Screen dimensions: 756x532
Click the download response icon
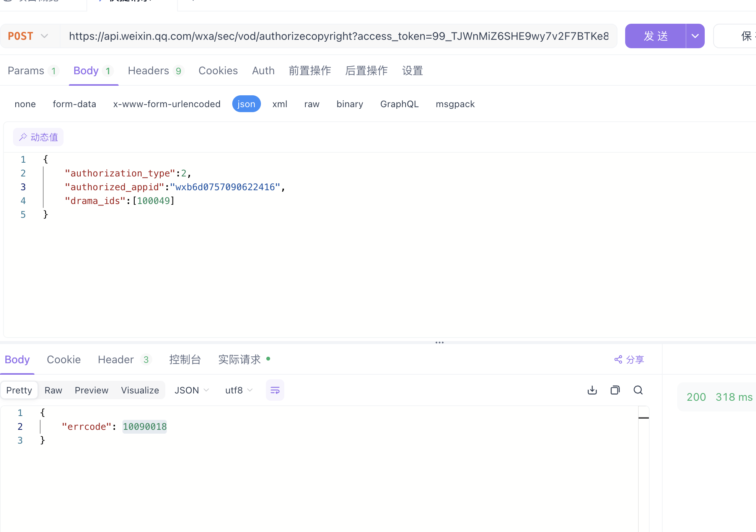[592, 390]
